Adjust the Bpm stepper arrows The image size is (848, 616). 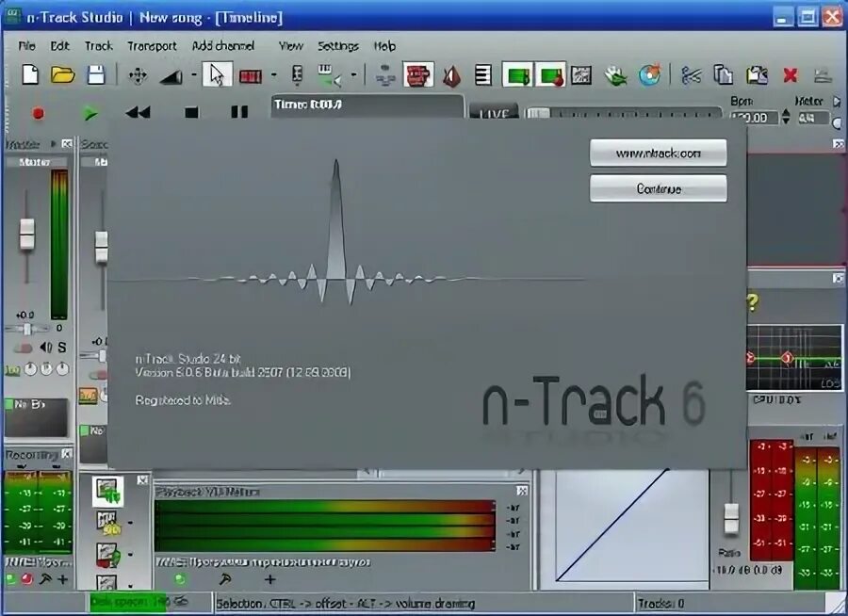(x=786, y=117)
